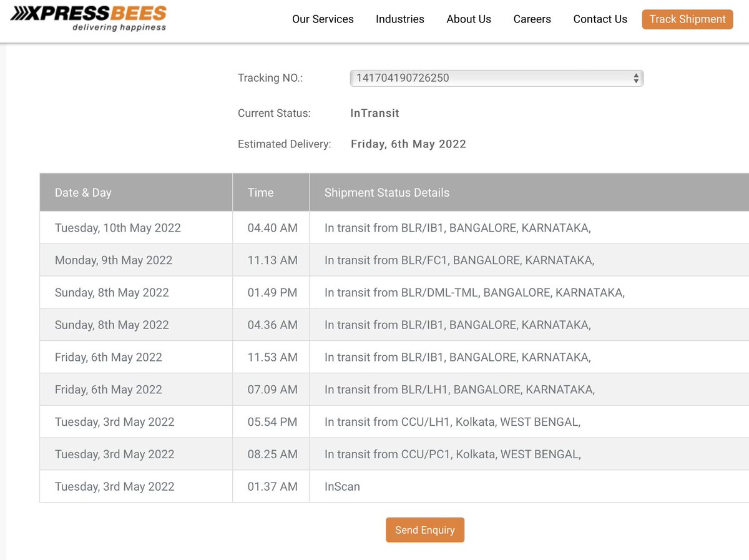The image size is (749, 560).
Task: Click the 'InScan' status entry
Action: (x=342, y=488)
